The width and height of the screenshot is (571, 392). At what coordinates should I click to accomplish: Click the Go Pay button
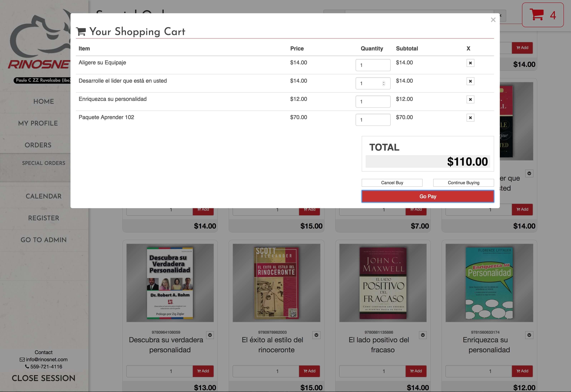[x=428, y=196]
